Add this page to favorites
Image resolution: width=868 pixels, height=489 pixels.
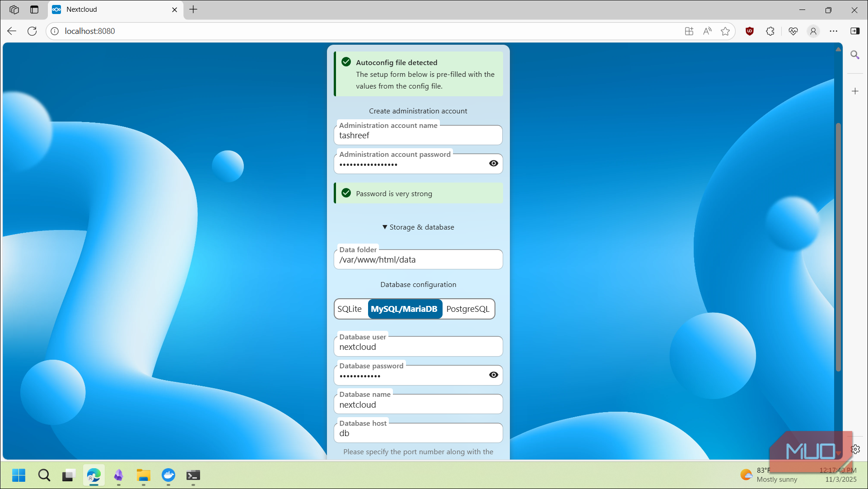pos(725,31)
